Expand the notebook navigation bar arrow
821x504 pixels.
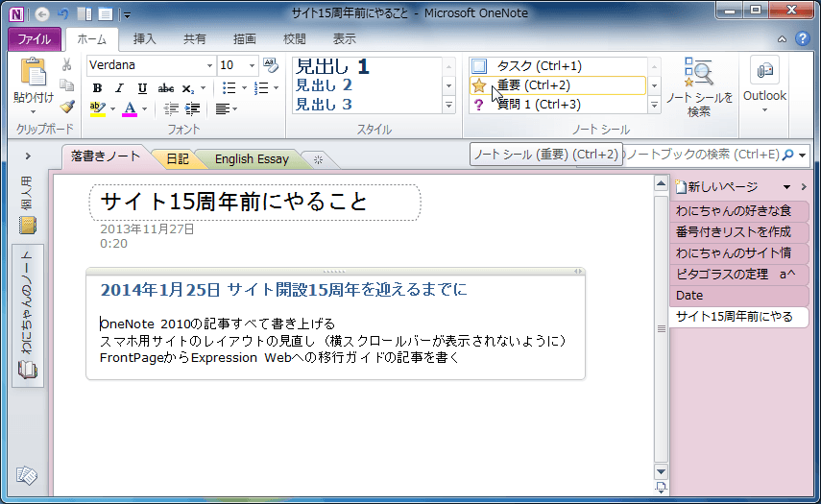(x=28, y=156)
